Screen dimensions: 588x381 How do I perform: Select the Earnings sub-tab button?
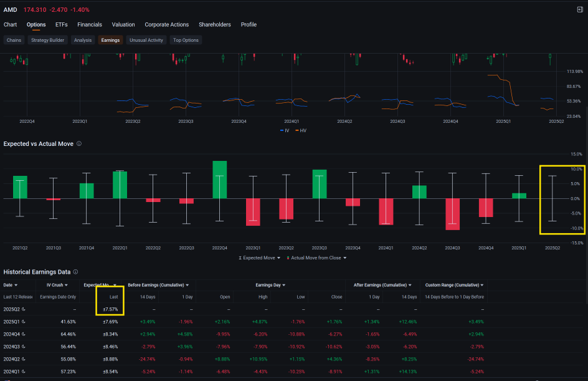click(x=110, y=40)
